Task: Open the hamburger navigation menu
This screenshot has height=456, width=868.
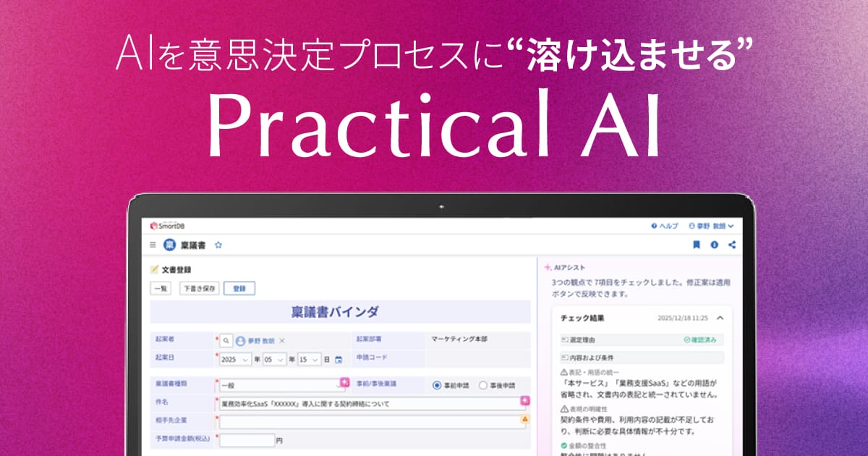Action: [x=153, y=244]
